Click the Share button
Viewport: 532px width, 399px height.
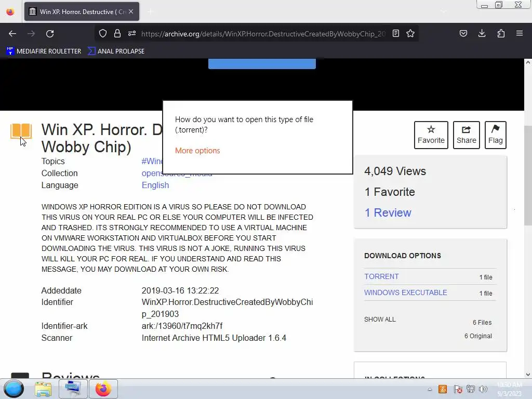[x=467, y=135]
